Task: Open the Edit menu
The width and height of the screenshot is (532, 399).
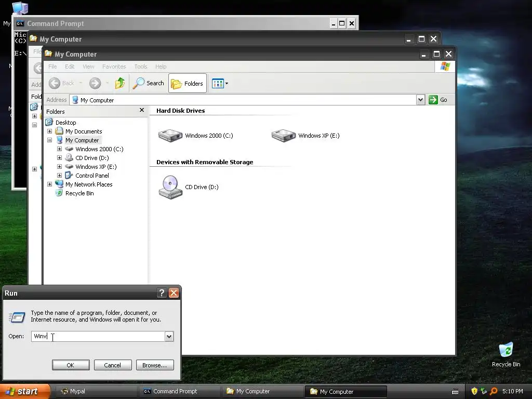Action: pyautogui.click(x=70, y=66)
